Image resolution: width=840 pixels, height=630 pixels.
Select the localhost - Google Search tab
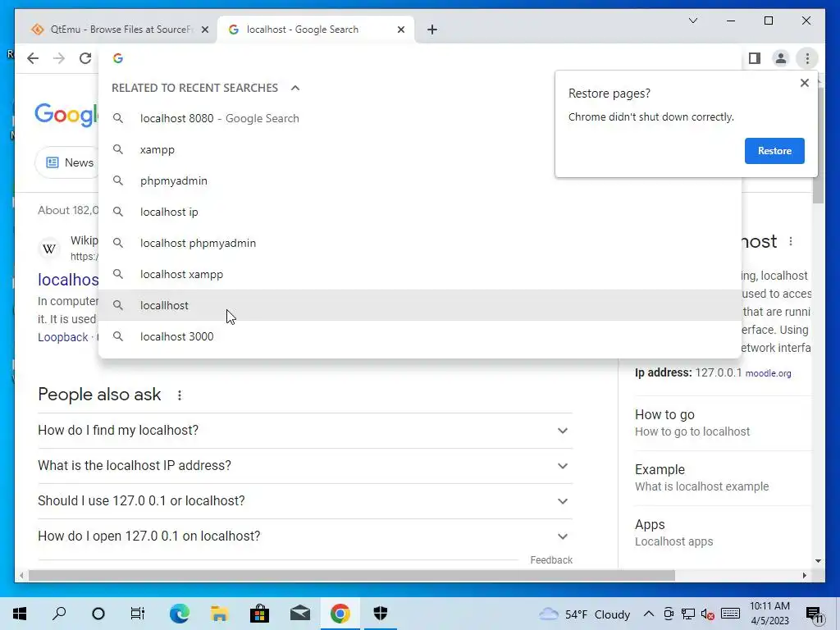point(316,30)
